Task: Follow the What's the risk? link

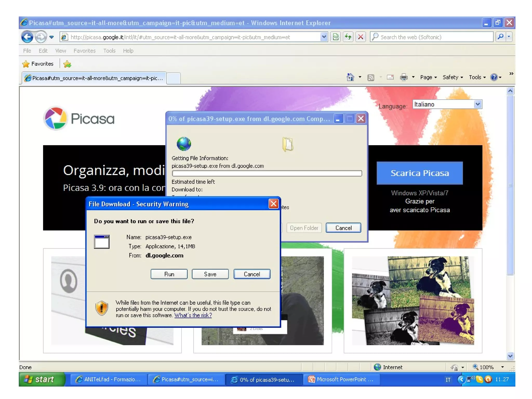Action: pyautogui.click(x=193, y=315)
